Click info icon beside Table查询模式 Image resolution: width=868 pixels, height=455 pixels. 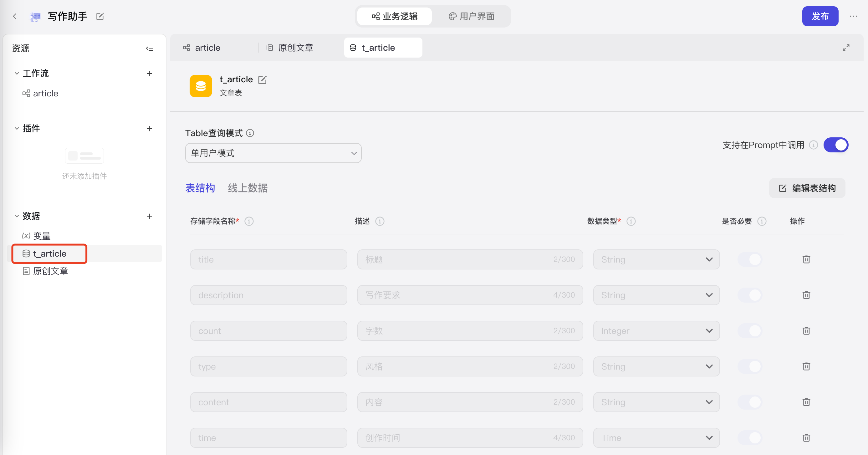click(x=250, y=133)
